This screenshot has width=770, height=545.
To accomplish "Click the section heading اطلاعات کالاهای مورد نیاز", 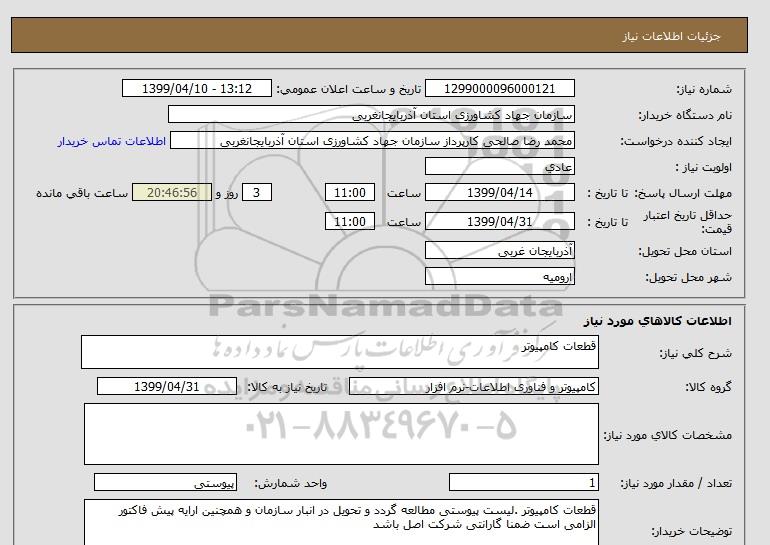I will tap(658, 321).
